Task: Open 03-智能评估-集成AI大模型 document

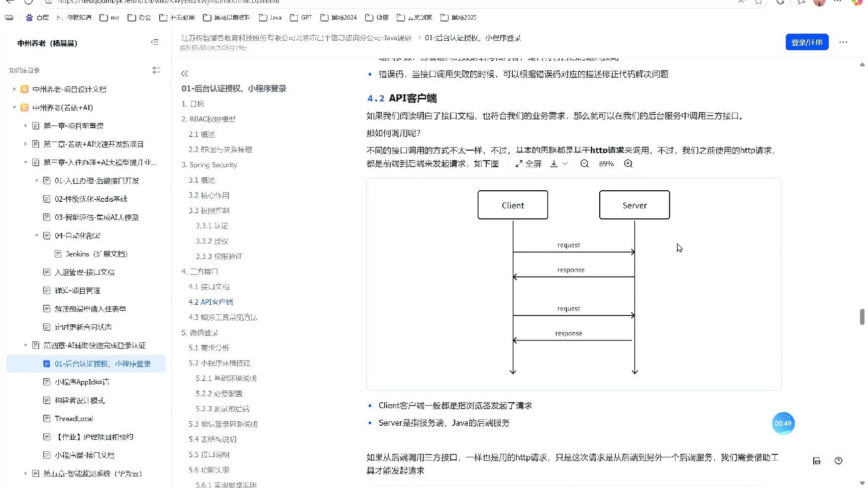Action: coord(96,217)
